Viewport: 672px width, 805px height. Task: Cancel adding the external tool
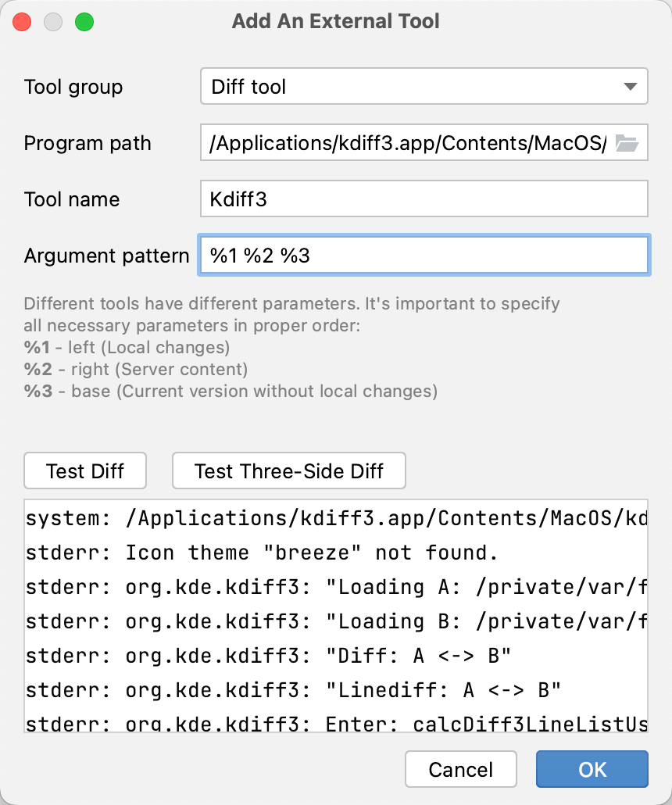click(460, 769)
